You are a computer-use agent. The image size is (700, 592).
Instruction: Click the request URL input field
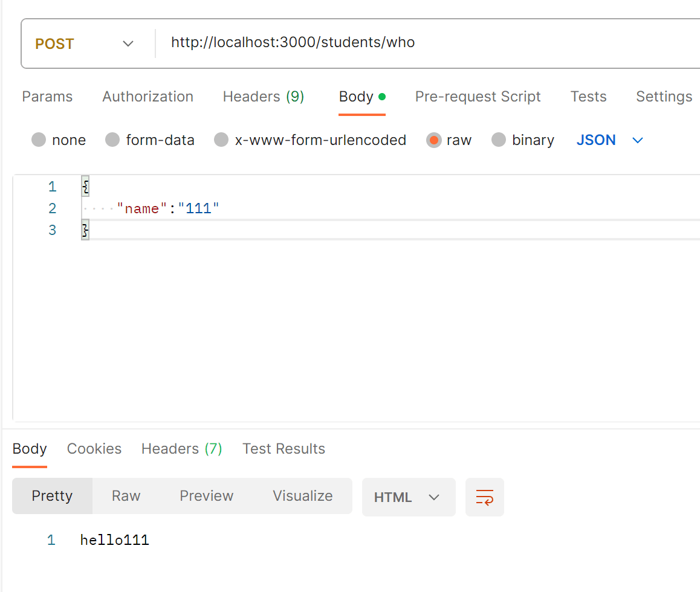(x=423, y=42)
